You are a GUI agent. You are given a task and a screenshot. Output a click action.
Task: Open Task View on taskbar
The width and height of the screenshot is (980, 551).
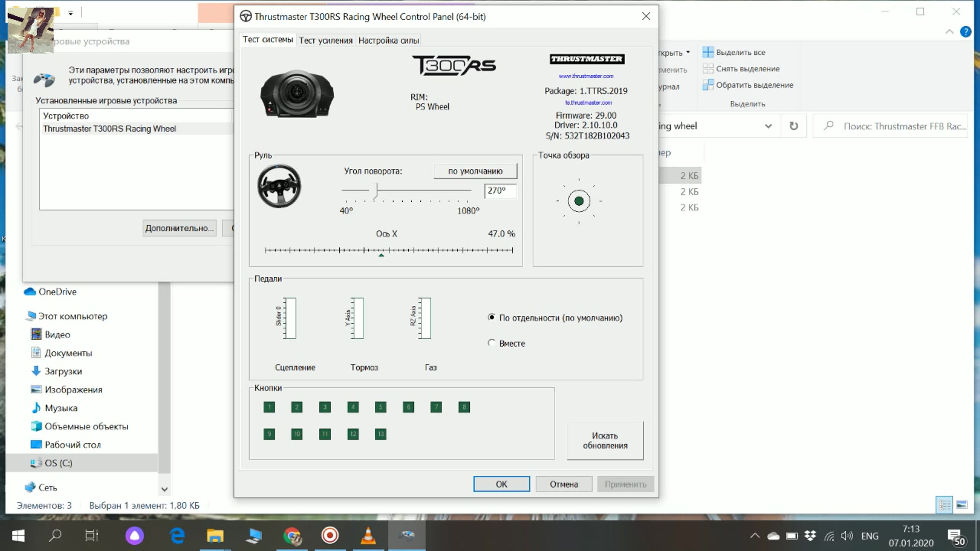pos(91,536)
